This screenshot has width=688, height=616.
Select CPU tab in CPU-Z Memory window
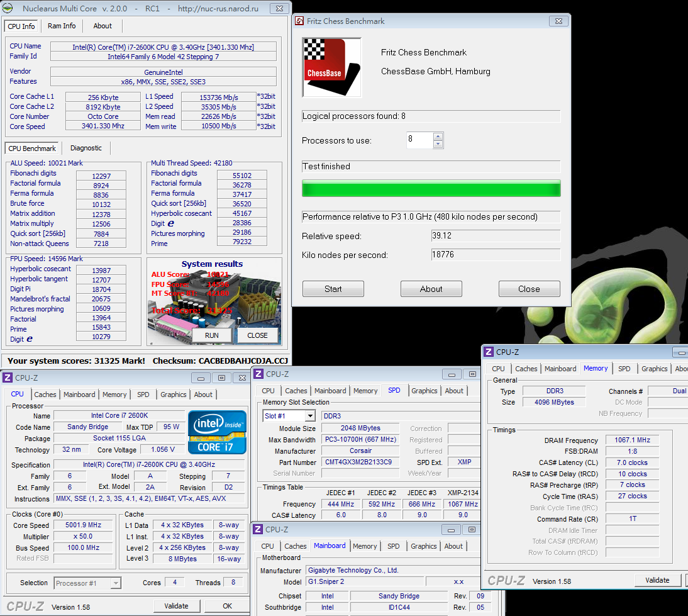pyautogui.click(x=498, y=368)
